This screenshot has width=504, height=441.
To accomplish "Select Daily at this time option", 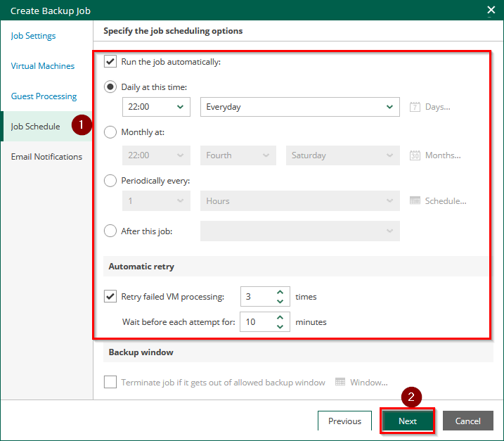I will pyautogui.click(x=110, y=87).
